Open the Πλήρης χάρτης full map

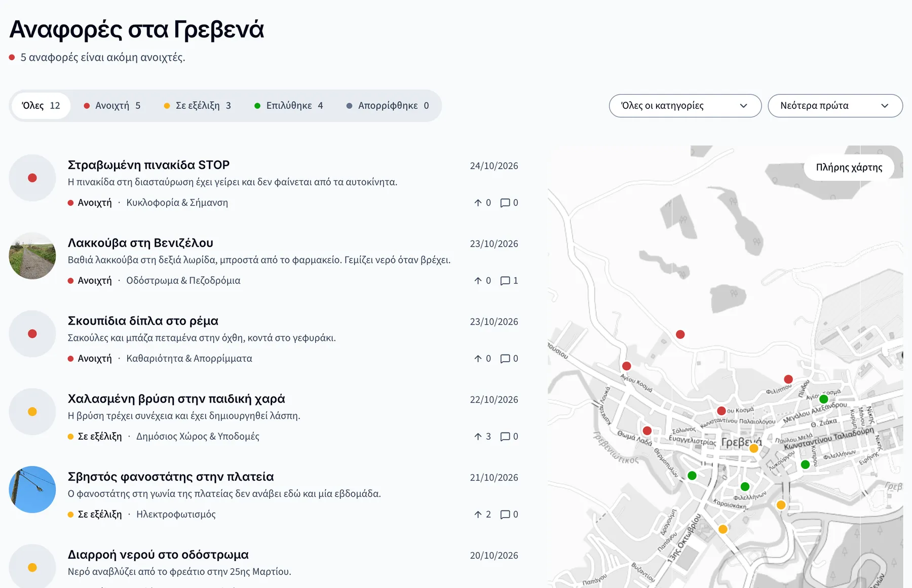[849, 168]
